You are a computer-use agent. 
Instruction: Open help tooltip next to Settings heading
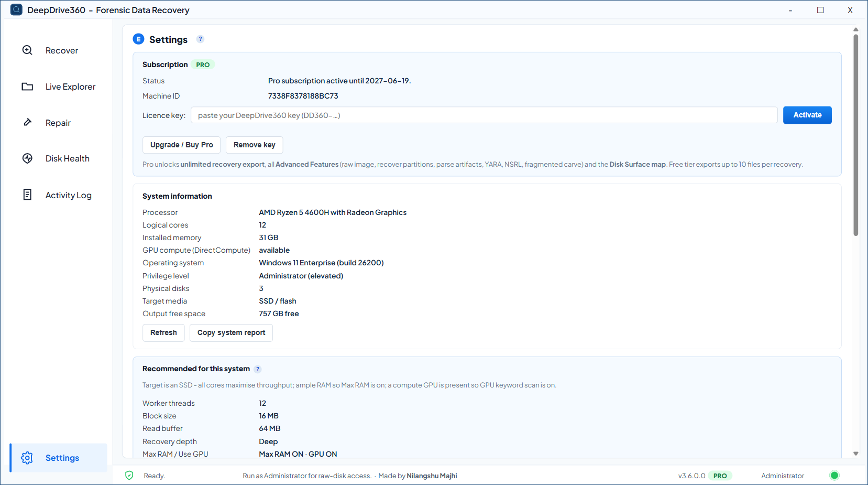click(200, 39)
